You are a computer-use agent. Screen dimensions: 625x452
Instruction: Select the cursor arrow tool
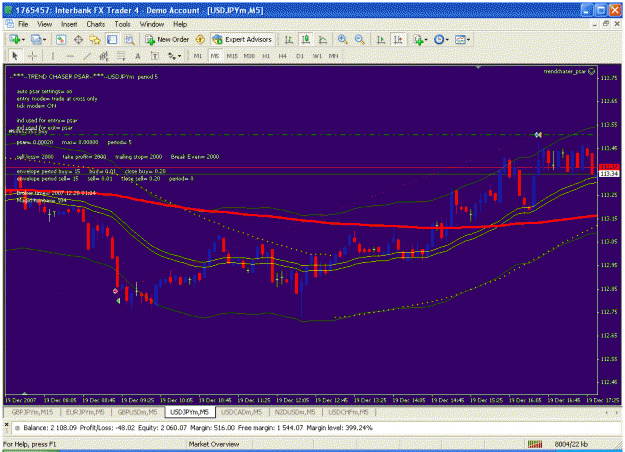[15, 56]
